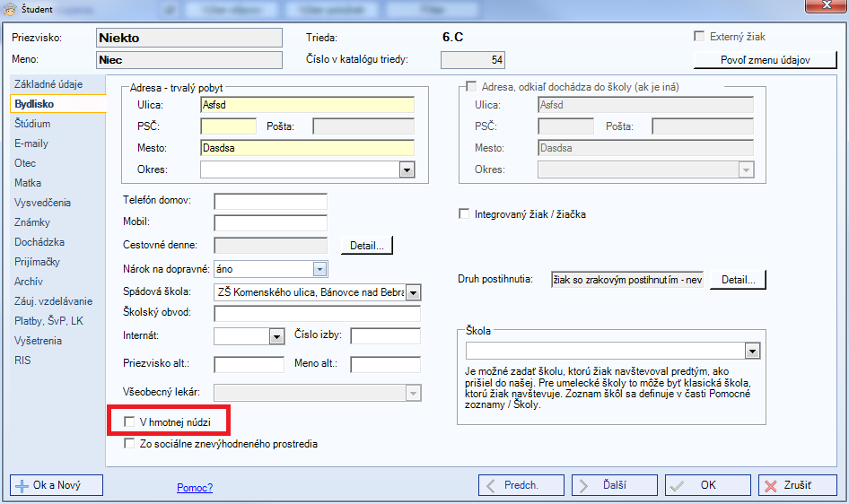Expand the Škola dropdown list
The width and height of the screenshot is (849, 504).
pos(752,351)
